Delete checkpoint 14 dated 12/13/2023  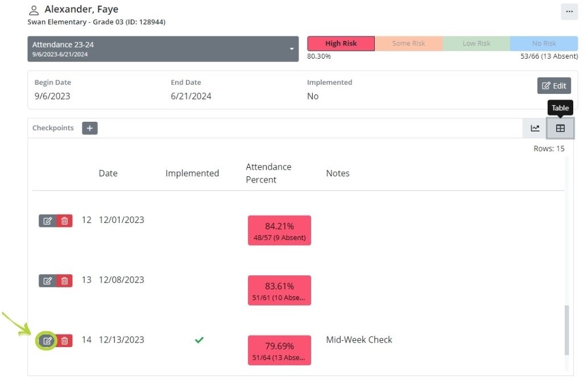click(x=65, y=341)
